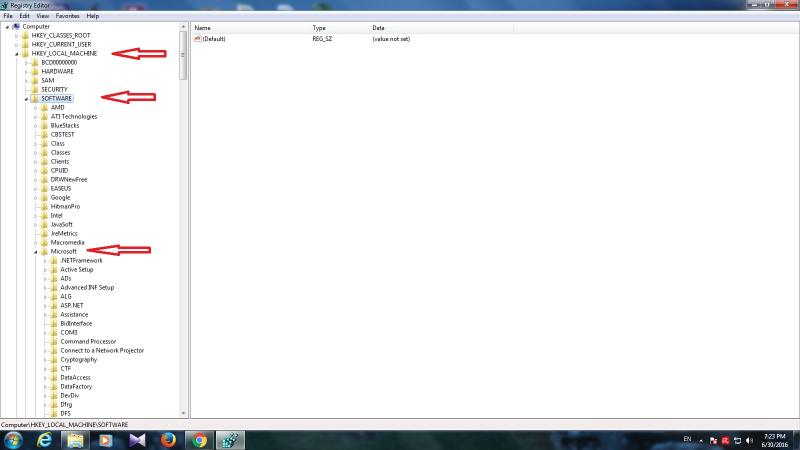Image resolution: width=800 pixels, height=450 pixels.
Task: Expand the HKEY_CLASSES_ROOT key
Action: click(16, 36)
